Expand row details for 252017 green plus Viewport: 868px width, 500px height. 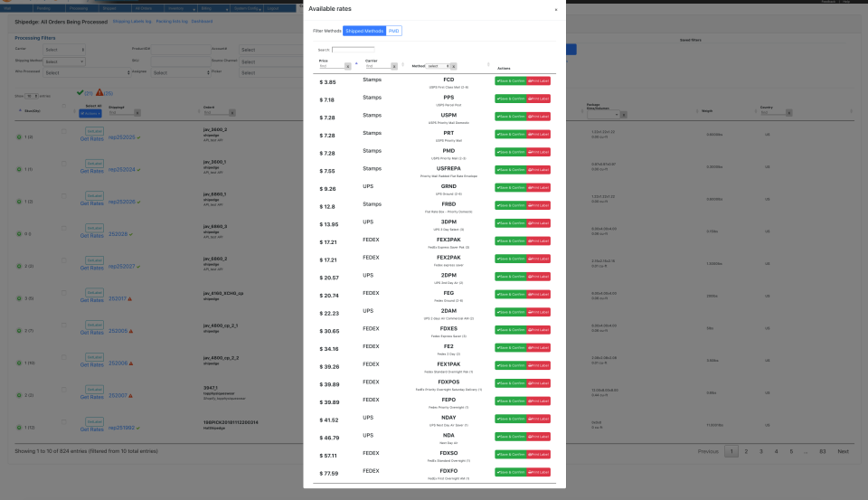19,298
